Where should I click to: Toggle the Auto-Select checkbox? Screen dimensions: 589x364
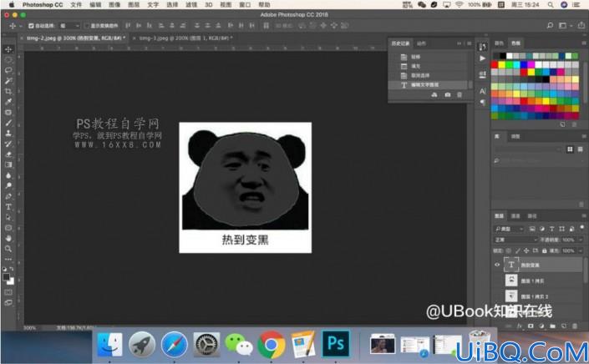[x=31, y=26]
